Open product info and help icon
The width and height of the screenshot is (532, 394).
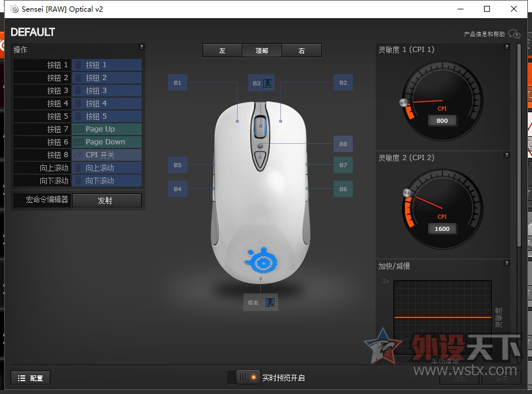pos(514,34)
